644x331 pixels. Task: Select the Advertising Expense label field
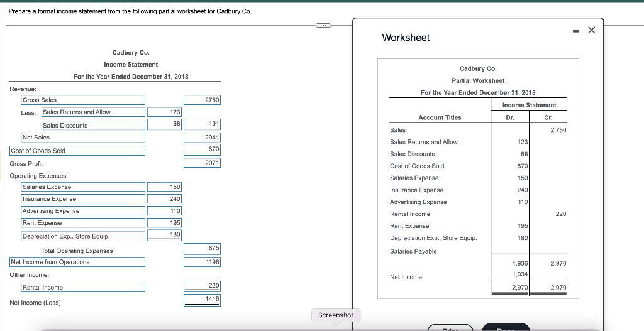click(x=84, y=211)
